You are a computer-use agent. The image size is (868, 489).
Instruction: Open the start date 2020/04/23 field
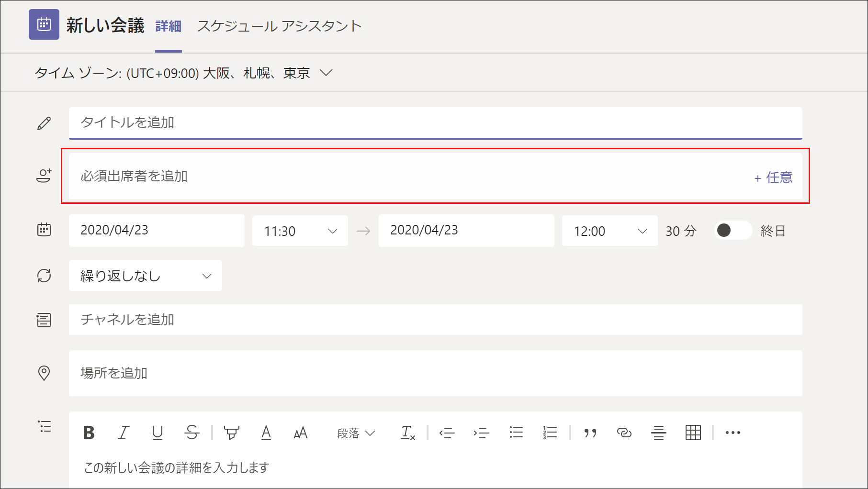pos(157,231)
